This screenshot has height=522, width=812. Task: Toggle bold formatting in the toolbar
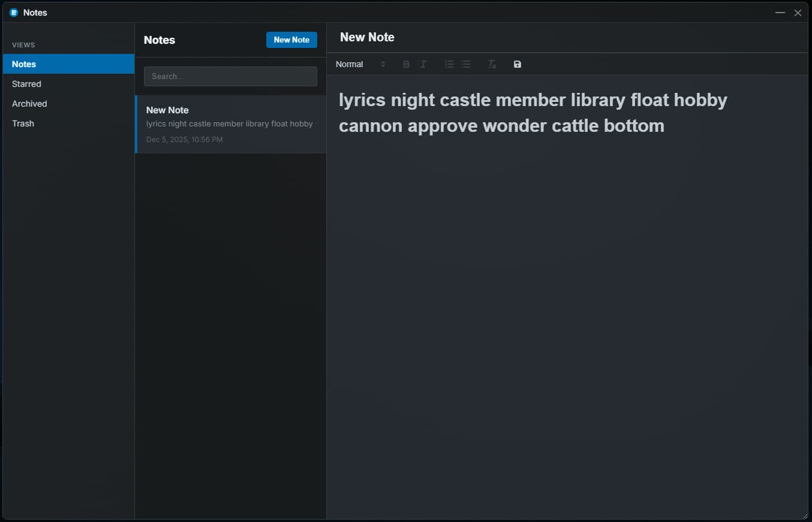click(406, 64)
